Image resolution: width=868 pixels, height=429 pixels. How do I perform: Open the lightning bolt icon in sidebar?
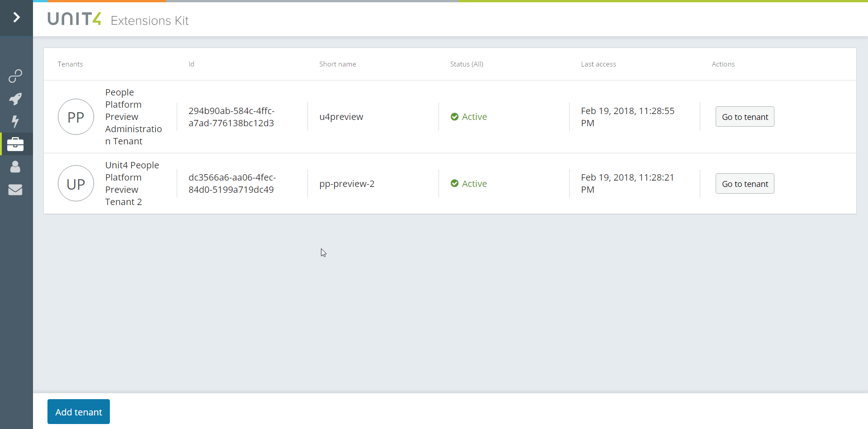[x=15, y=121]
